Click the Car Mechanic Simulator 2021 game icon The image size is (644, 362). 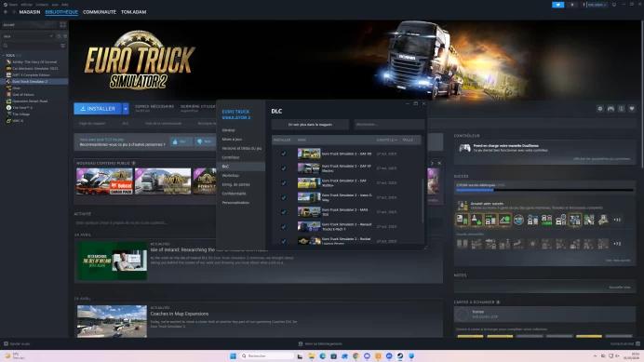click(x=8, y=68)
